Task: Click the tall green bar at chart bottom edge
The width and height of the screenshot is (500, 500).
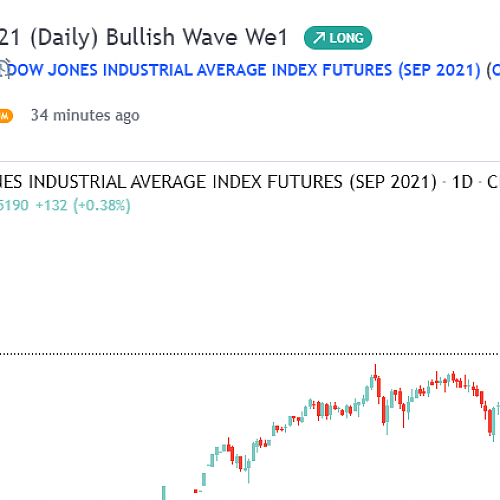Action: pos(164,493)
